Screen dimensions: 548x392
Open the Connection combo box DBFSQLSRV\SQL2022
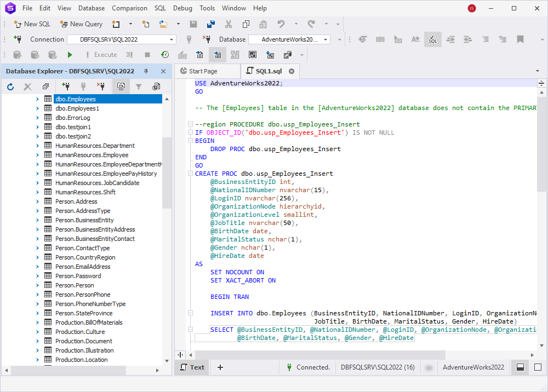[121, 39]
